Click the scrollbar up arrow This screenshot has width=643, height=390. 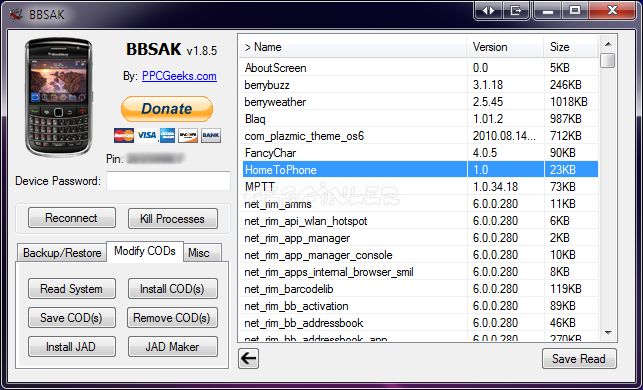pyautogui.click(x=608, y=43)
